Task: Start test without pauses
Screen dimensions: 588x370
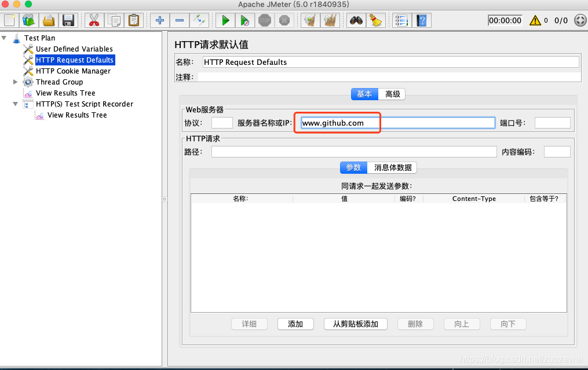Action: [x=244, y=20]
